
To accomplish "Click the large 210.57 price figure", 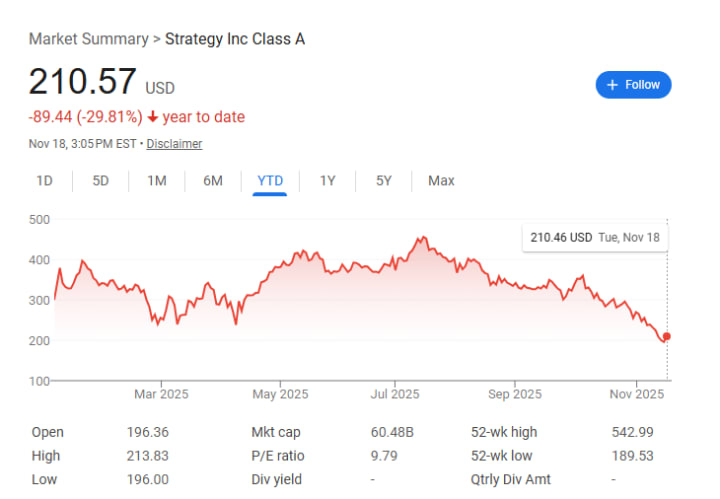I will [84, 82].
